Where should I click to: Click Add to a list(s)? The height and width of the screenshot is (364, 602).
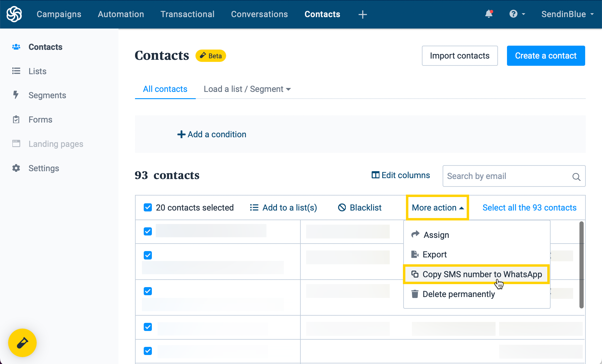283,208
